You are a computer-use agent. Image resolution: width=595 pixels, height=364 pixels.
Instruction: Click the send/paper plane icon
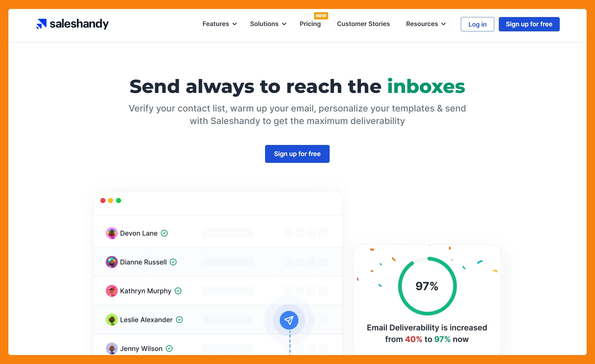coord(289,320)
